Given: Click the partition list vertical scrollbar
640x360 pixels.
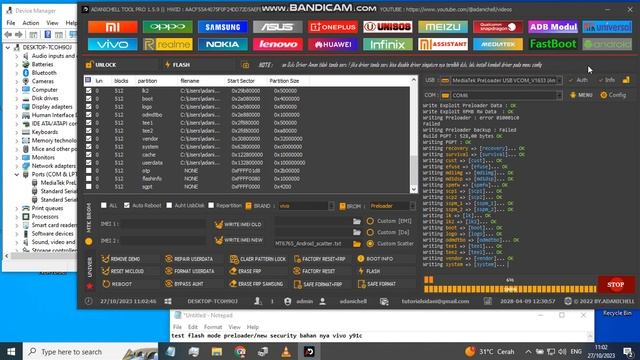Looking at the screenshot, I should pos(413,134).
